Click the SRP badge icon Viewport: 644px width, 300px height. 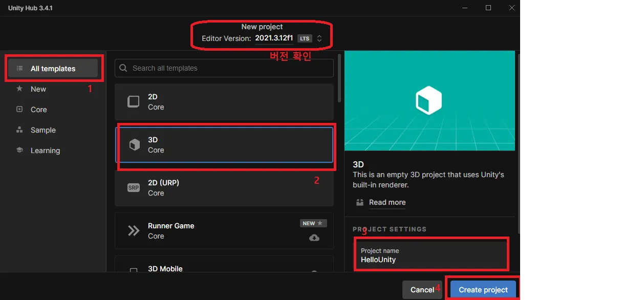point(134,188)
